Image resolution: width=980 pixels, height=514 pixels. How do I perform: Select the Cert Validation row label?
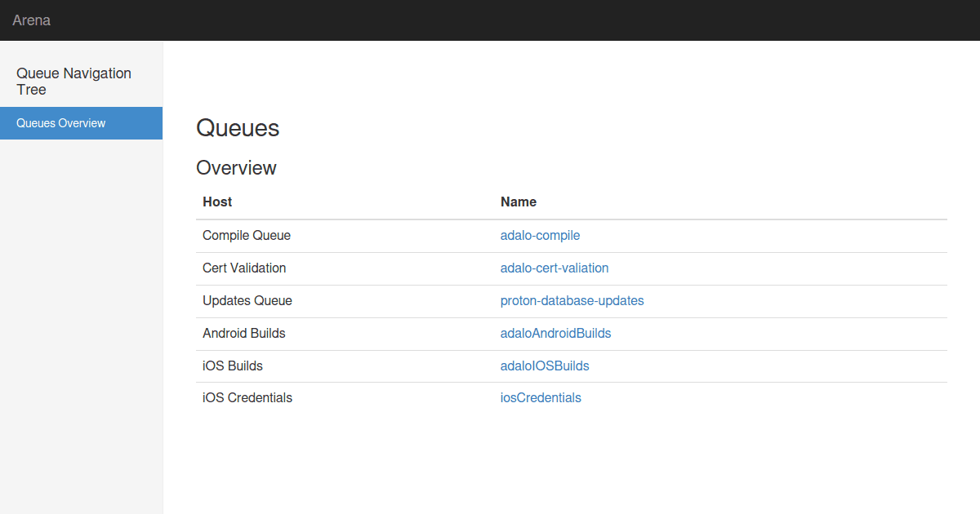[x=244, y=268]
